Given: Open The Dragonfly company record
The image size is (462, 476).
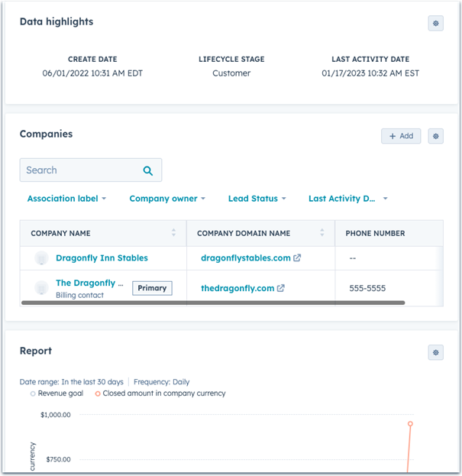Looking at the screenshot, I should (89, 283).
